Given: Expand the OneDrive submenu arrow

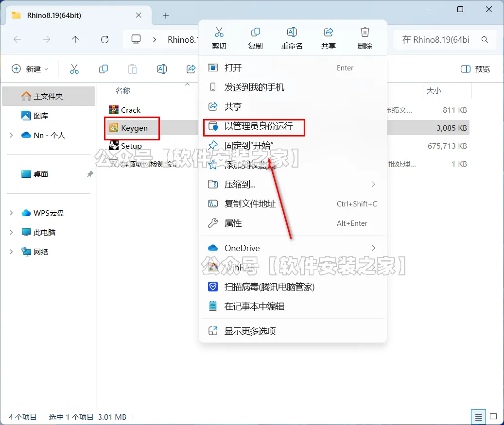Looking at the screenshot, I should [373, 248].
